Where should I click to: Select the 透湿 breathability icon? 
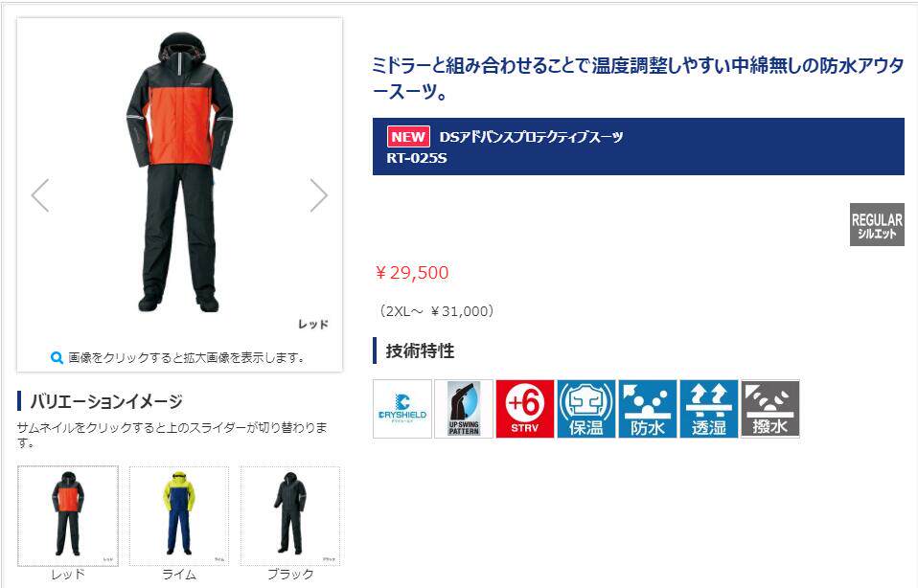(x=709, y=409)
